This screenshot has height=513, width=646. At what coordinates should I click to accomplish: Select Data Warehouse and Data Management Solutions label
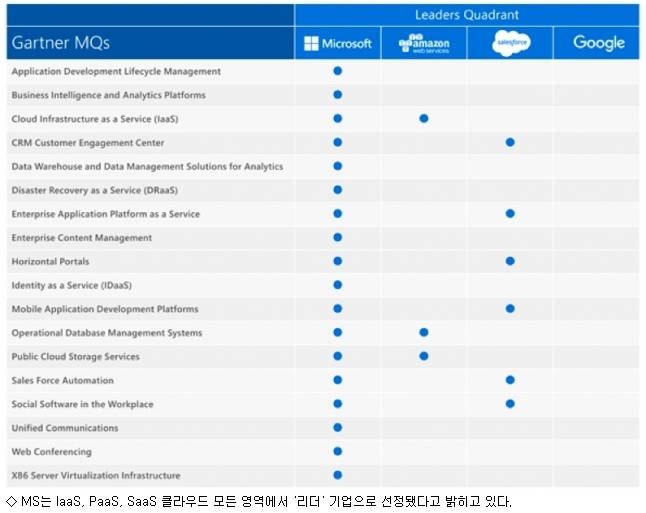pos(147,166)
